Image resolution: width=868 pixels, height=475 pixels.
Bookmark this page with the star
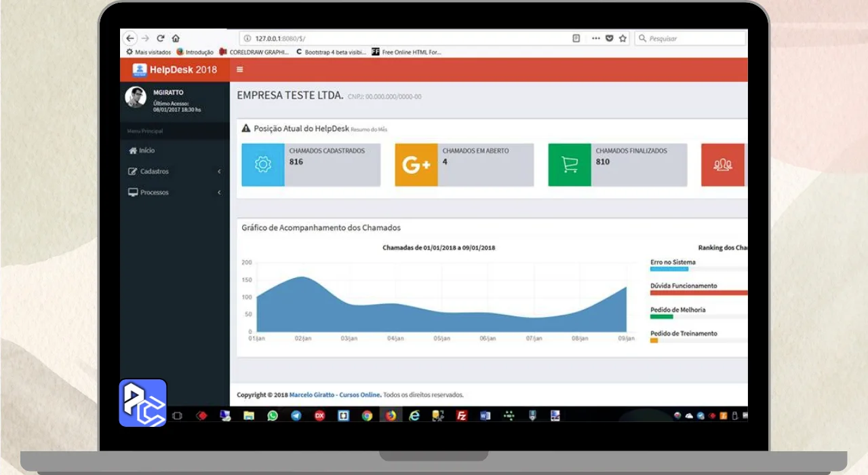[623, 39]
